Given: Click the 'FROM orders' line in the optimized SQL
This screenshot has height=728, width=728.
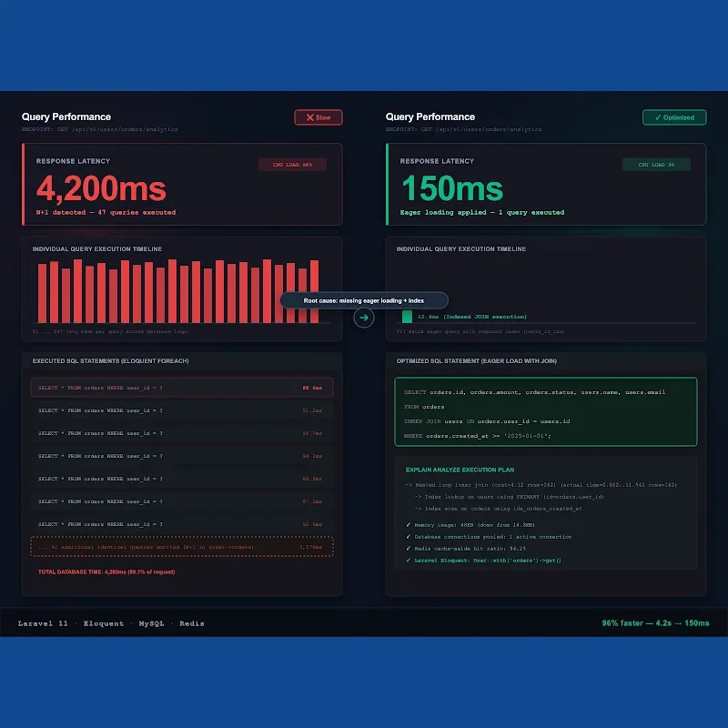Looking at the screenshot, I should (x=424, y=407).
